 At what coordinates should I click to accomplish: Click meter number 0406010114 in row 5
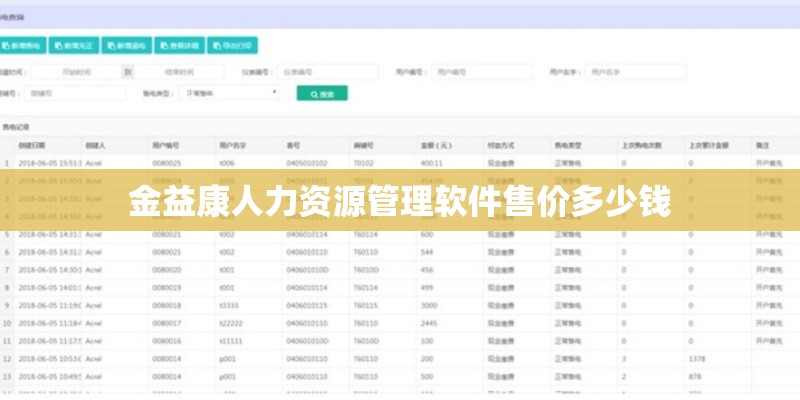[x=307, y=235]
